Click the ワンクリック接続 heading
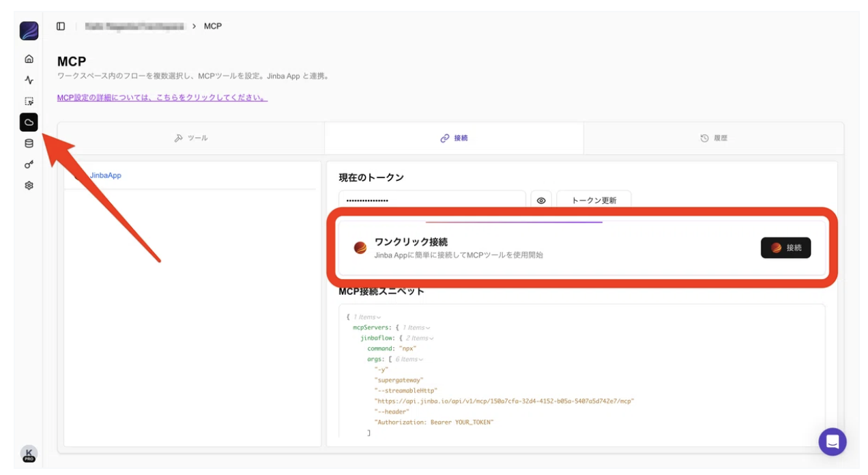 coord(411,242)
